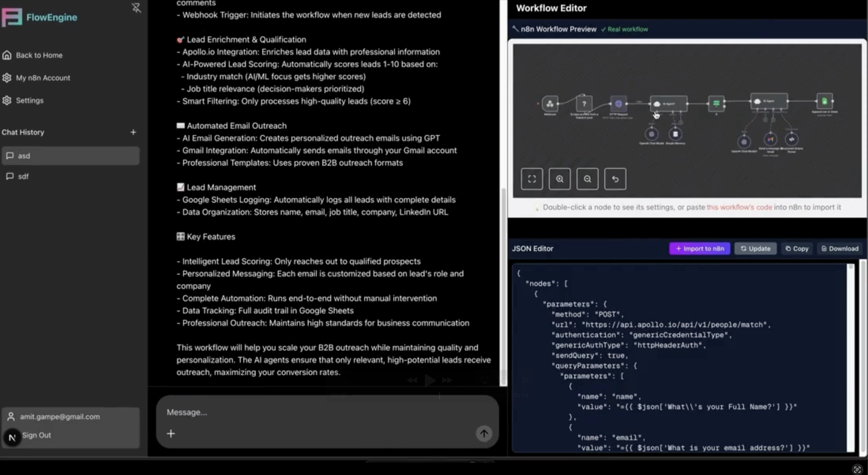Select the Simple Memory node

click(675, 134)
